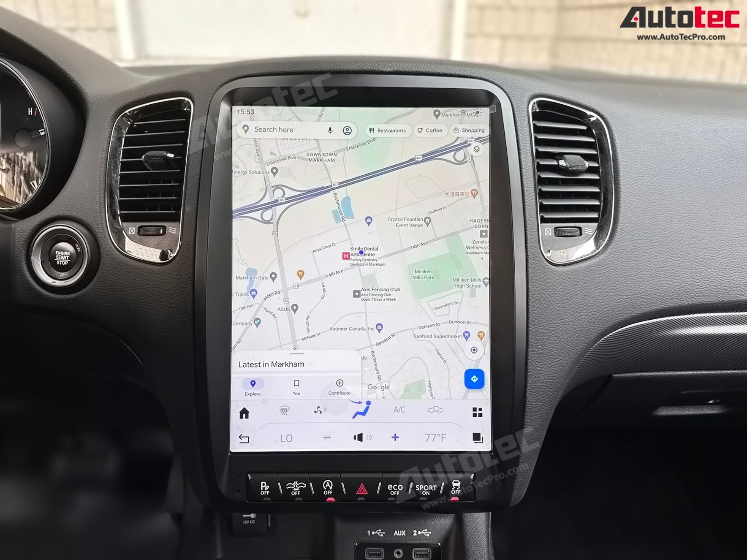Tap the location/GPS center icon
Image resolution: width=747 pixels, height=560 pixels.
click(473, 351)
